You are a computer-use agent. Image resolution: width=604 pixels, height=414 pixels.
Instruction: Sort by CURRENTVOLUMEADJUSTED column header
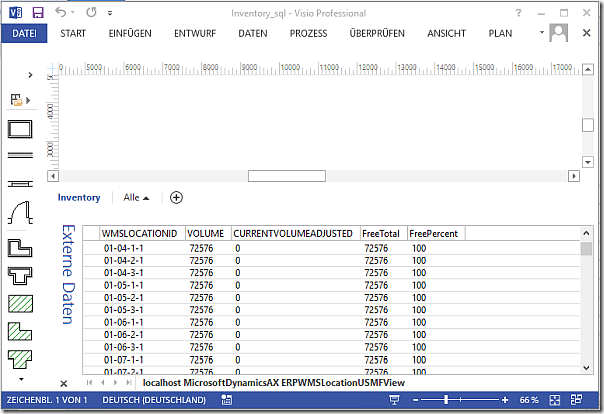point(295,233)
